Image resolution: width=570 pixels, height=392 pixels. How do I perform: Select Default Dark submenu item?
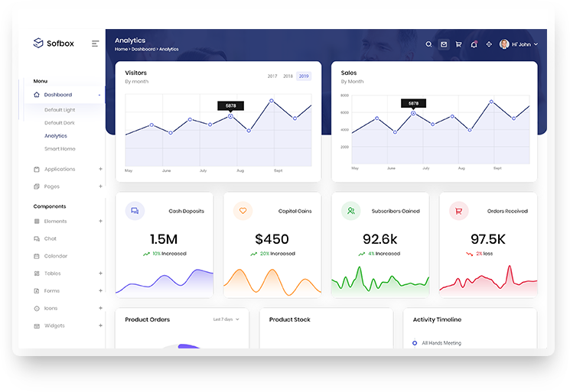point(60,123)
